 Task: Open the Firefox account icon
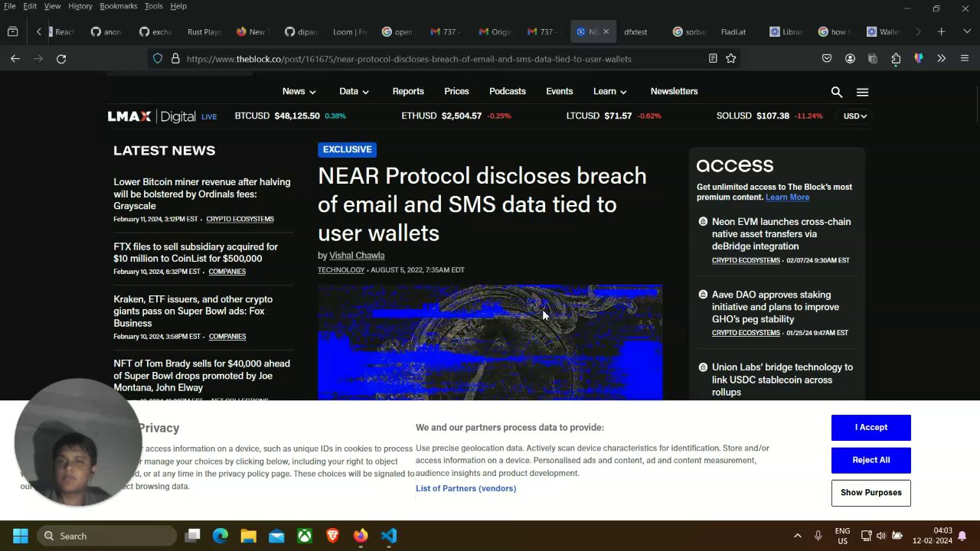(x=850, y=58)
